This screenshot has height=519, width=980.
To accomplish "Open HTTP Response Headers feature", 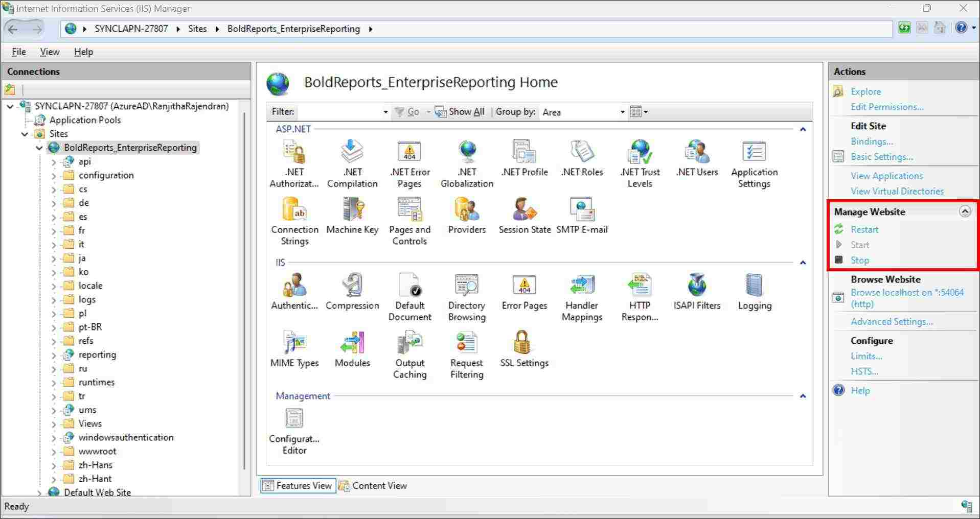I will (x=640, y=297).
